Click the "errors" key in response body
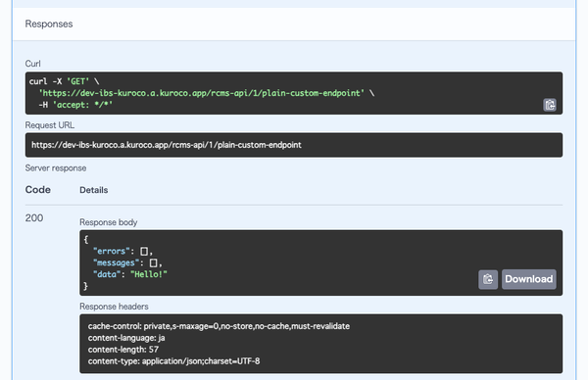The width and height of the screenshot is (588, 380). coord(112,251)
